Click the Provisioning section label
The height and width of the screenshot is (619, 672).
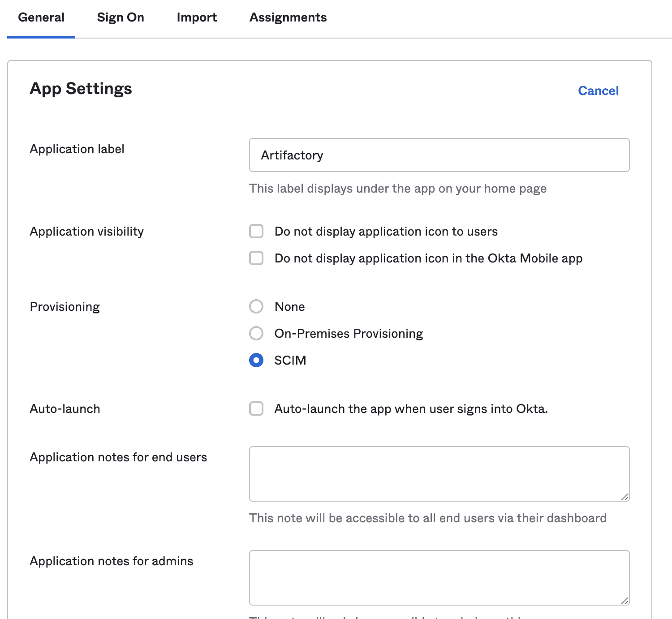point(65,306)
